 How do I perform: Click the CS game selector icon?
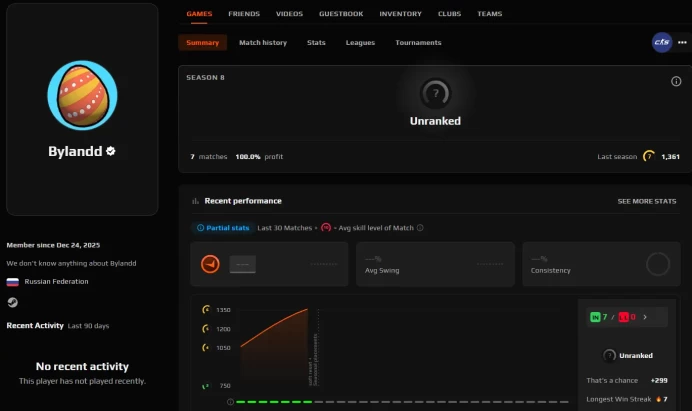coord(662,42)
